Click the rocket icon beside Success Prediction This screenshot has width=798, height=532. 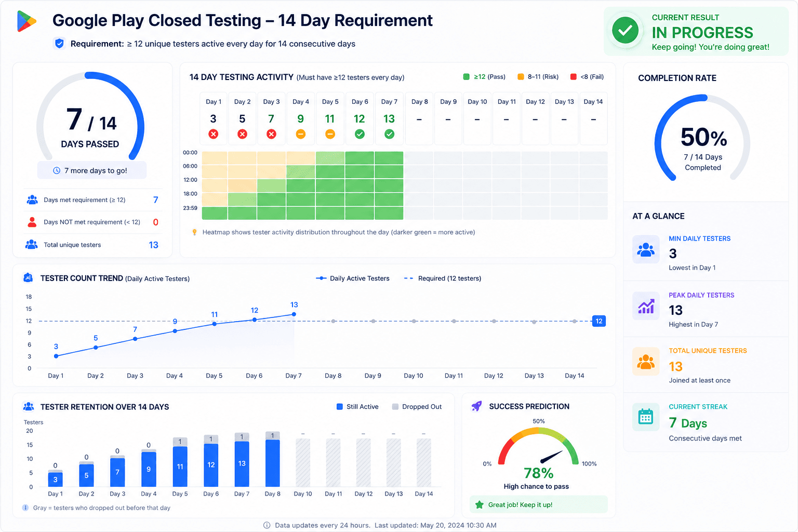tap(476, 406)
